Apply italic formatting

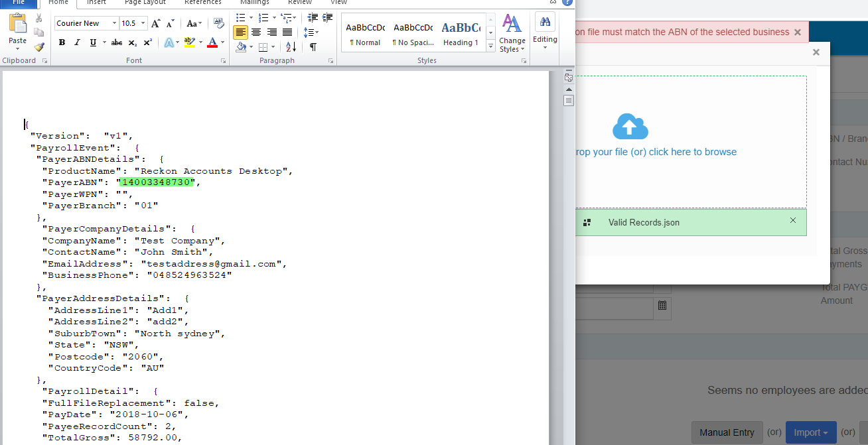[77, 42]
